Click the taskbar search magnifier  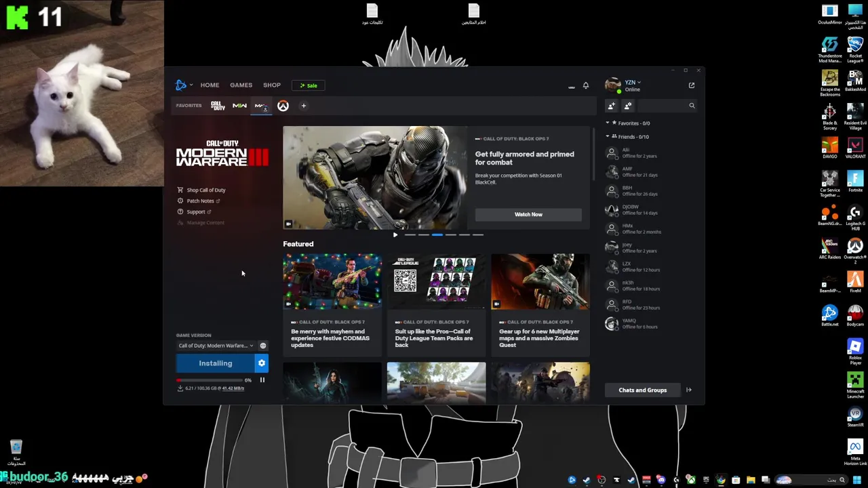coord(842,481)
